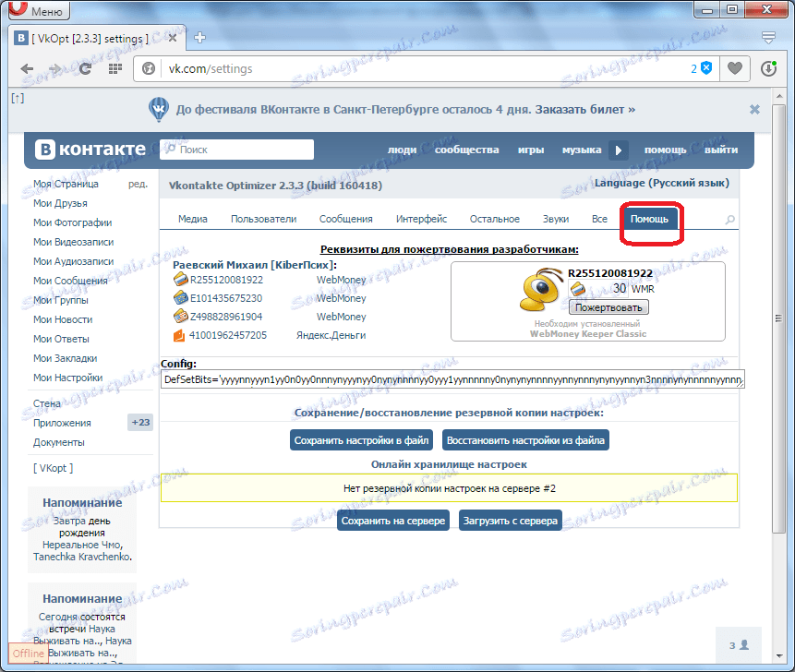The height and width of the screenshot is (672, 795).
Task: Click ред. next to Моя Страница
Action: tap(138, 184)
